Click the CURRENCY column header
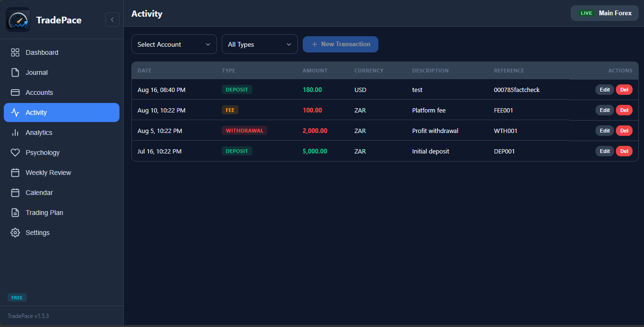The height and width of the screenshot is (327, 644). click(x=369, y=71)
